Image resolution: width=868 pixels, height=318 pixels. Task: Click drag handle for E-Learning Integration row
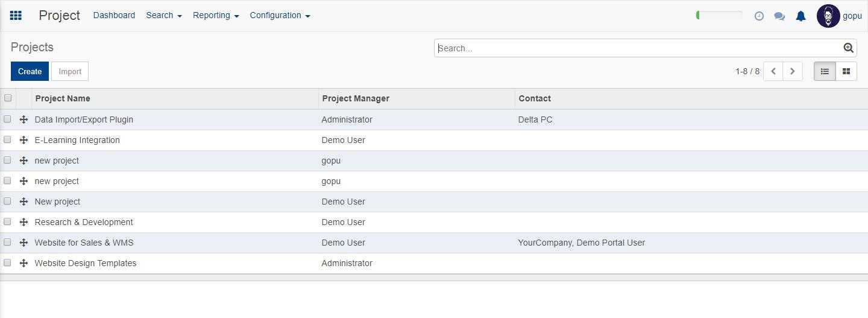(x=24, y=140)
